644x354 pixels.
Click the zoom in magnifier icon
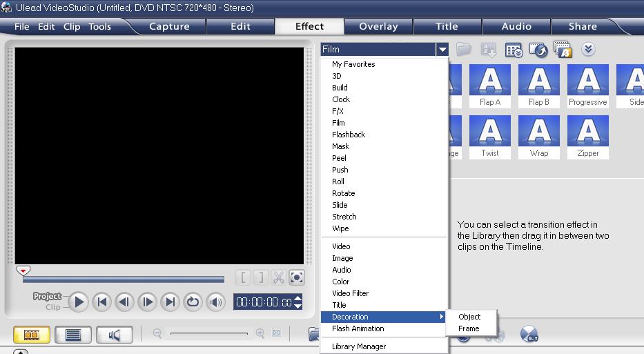pos(260,333)
